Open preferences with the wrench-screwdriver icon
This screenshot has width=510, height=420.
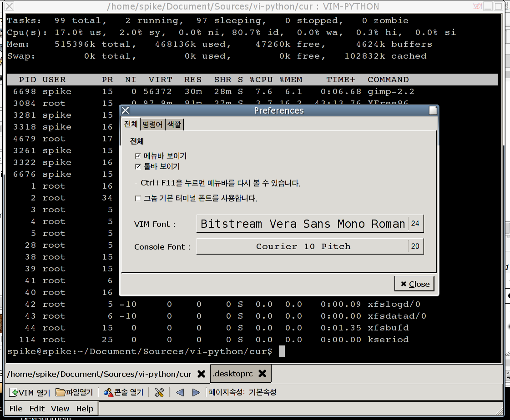(x=159, y=392)
